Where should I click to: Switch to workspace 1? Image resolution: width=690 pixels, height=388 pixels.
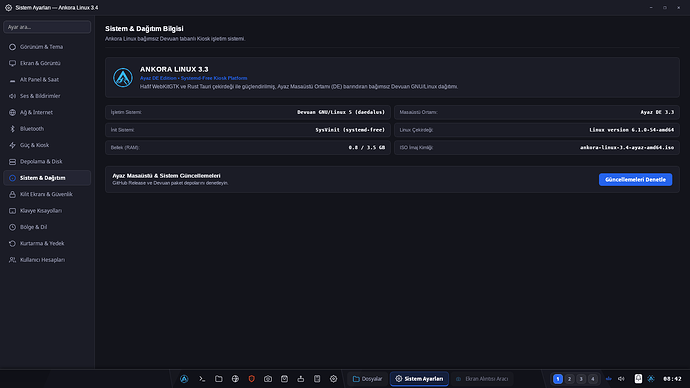(558, 379)
